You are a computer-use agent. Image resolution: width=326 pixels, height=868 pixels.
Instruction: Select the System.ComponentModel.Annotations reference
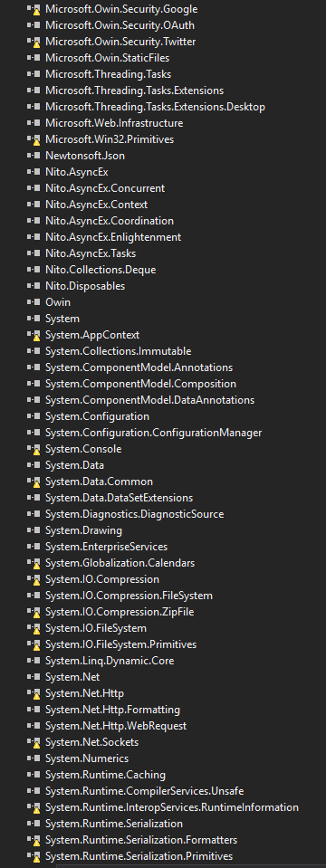(x=139, y=367)
